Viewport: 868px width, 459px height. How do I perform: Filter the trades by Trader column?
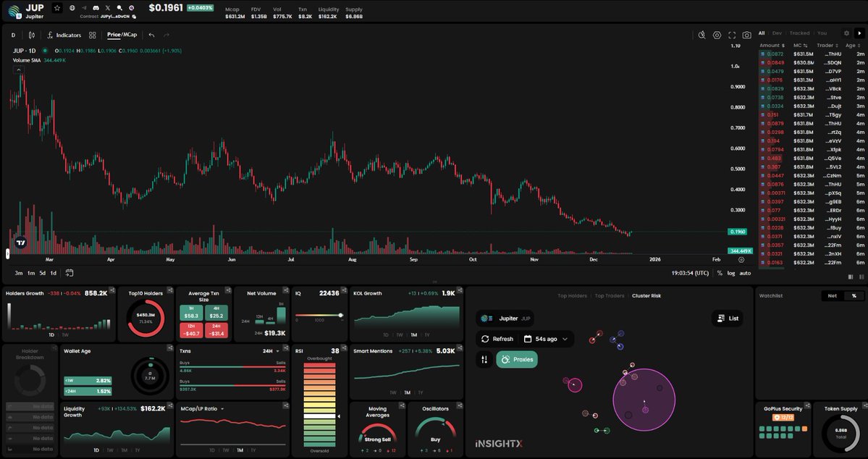(x=827, y=46)
